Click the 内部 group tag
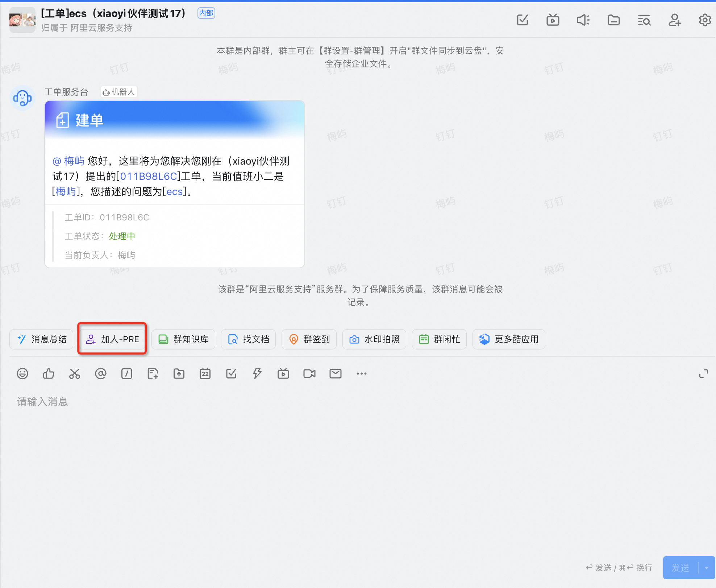This screenshot has height=588, width=716. click(206, 13)
